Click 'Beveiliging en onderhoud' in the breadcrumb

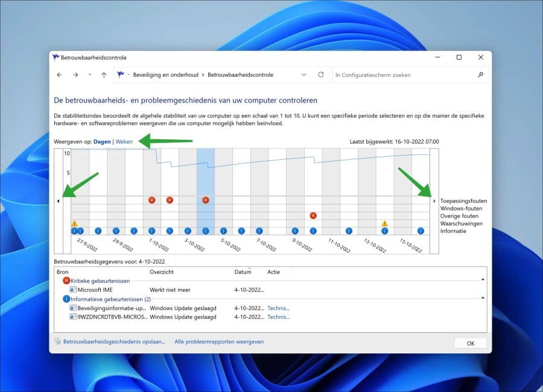[165, 75]
